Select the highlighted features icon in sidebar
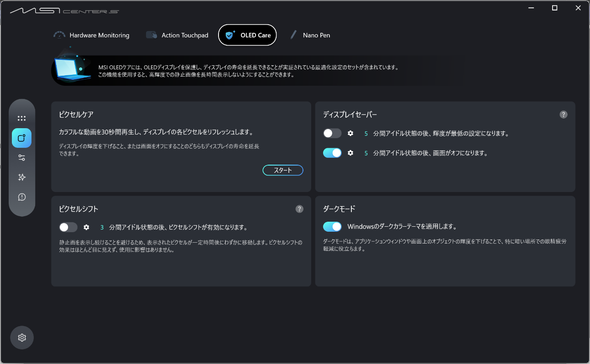This screenshot has height=364, width=590. pos(21,138)
